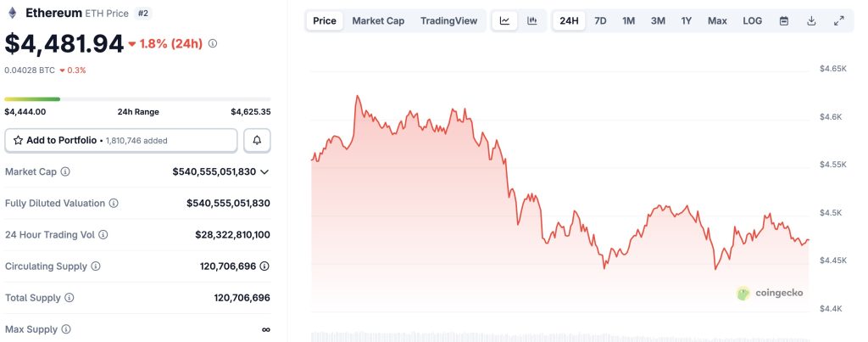The image size is (868, 342).
Task: Select the 7D time range
Action: [600, 20]
